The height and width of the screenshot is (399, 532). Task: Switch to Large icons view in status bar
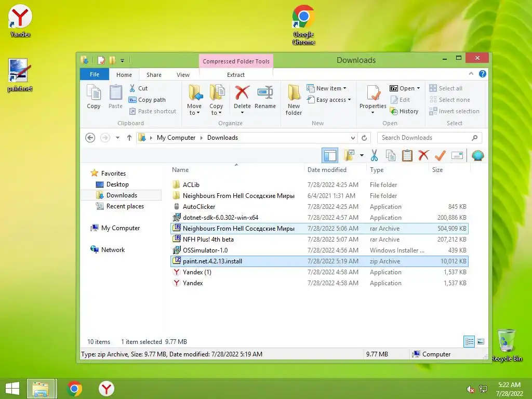481,342
